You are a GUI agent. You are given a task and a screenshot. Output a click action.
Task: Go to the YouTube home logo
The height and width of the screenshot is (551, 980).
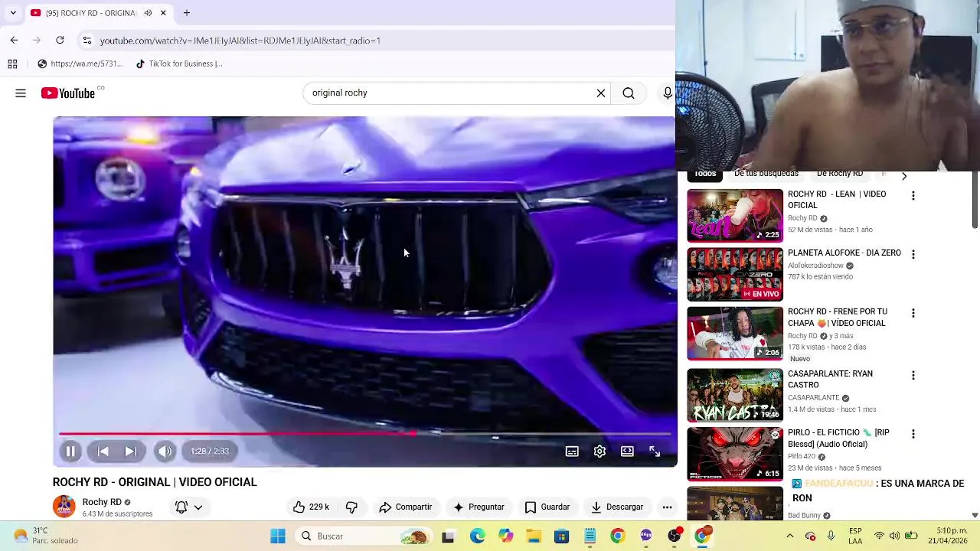(69, 93)
